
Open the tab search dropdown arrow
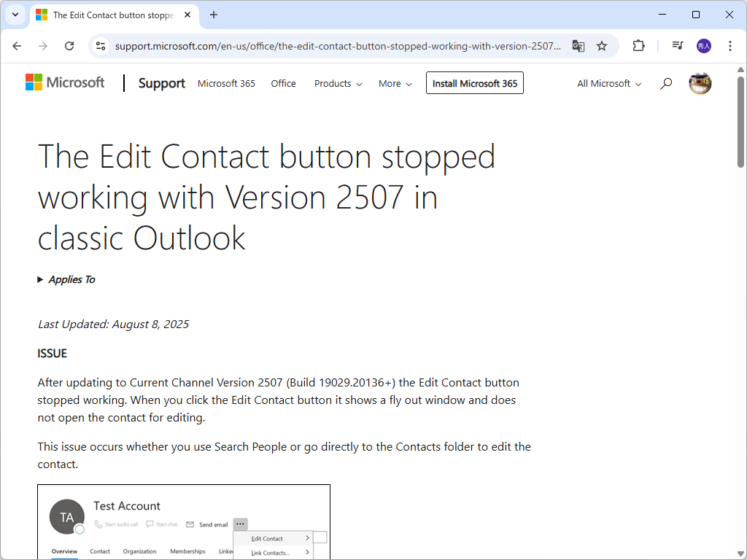[x=15, y=15]
